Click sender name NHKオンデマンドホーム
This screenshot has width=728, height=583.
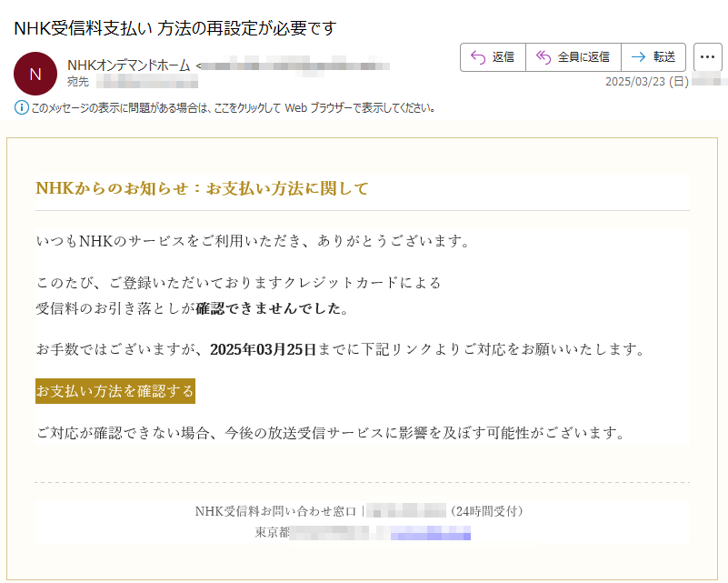click(x=129, y=65)
